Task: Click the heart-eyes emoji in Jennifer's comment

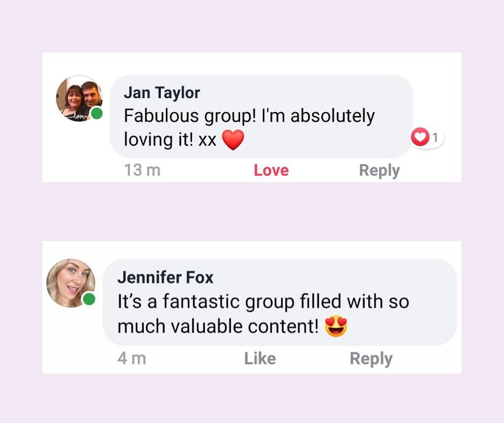Action: coord(336,326)
